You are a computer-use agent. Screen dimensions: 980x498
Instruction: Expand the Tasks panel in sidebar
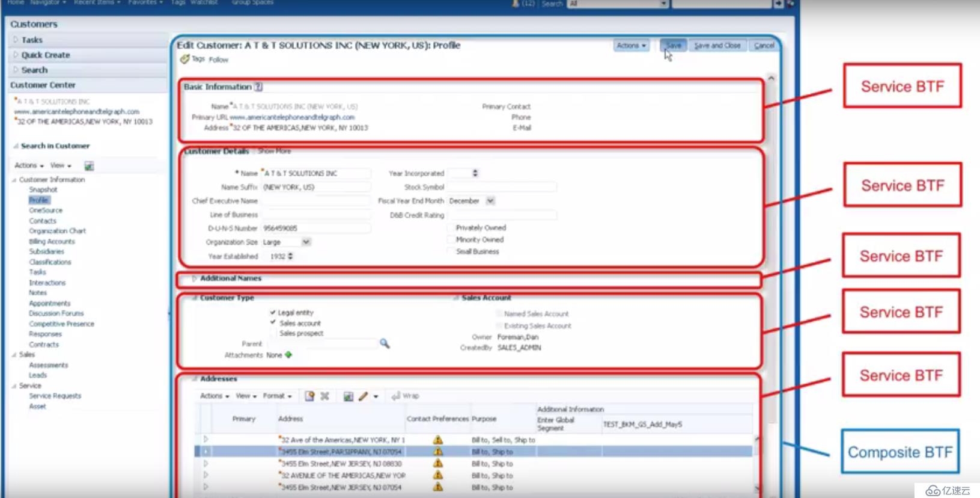pos(16,40)
